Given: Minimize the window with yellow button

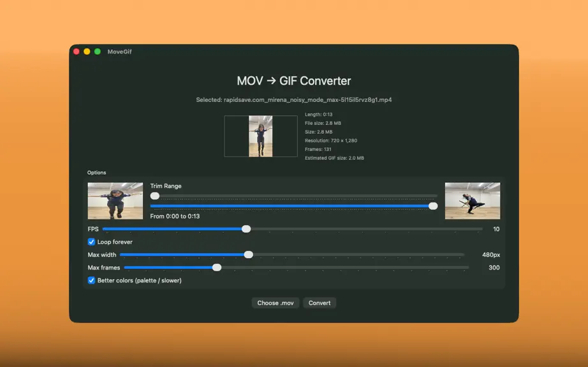Looking at the screenshot, I should [87, 52].
